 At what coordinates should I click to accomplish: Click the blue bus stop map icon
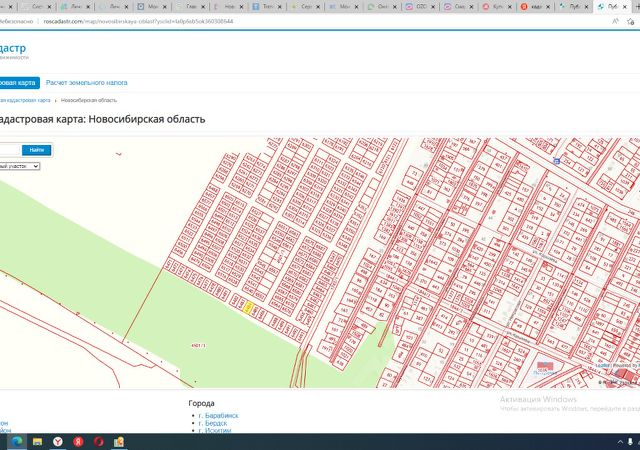coord(556,161)
